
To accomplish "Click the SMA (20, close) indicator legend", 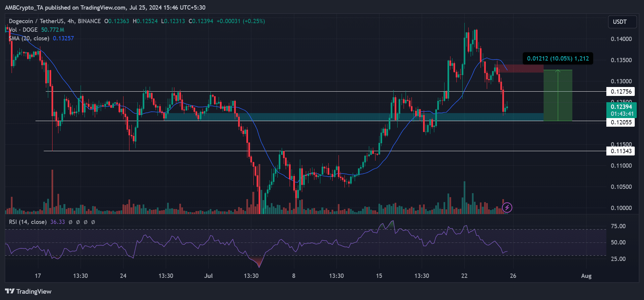I will coord(29,38).
